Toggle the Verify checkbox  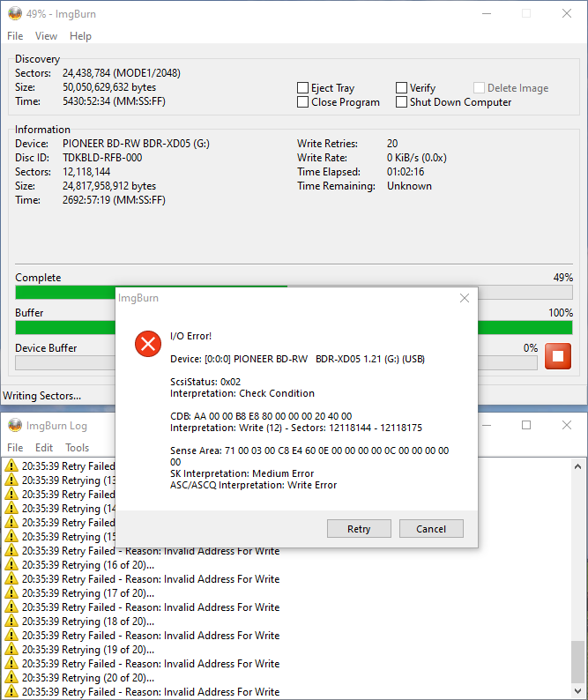(x=401, y=88)
